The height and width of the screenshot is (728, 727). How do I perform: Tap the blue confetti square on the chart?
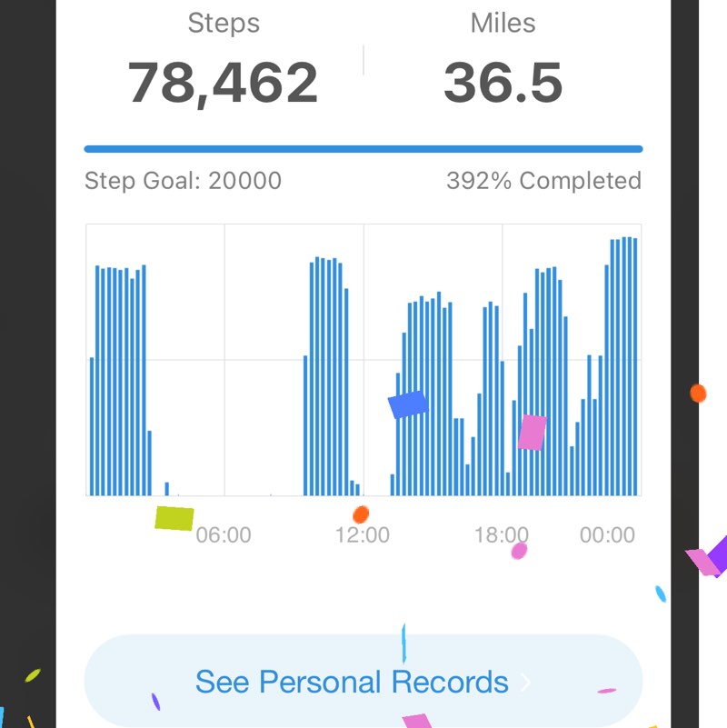tap(407, 404)
